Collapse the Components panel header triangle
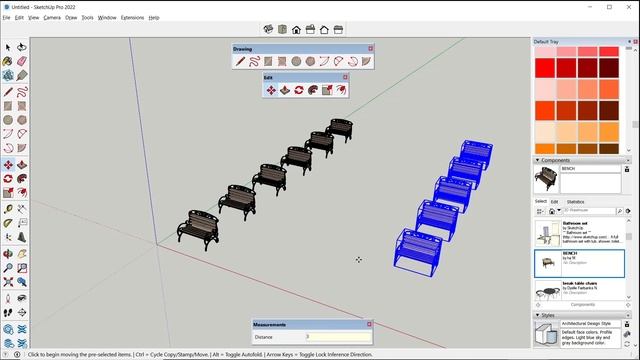Screen dimensions: 640x360 [537, 160]
